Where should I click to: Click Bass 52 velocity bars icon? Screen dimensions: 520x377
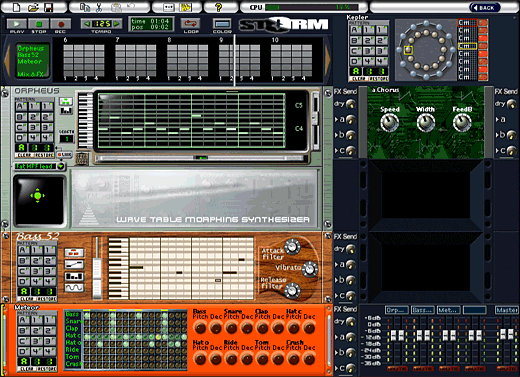click(74, 276)
